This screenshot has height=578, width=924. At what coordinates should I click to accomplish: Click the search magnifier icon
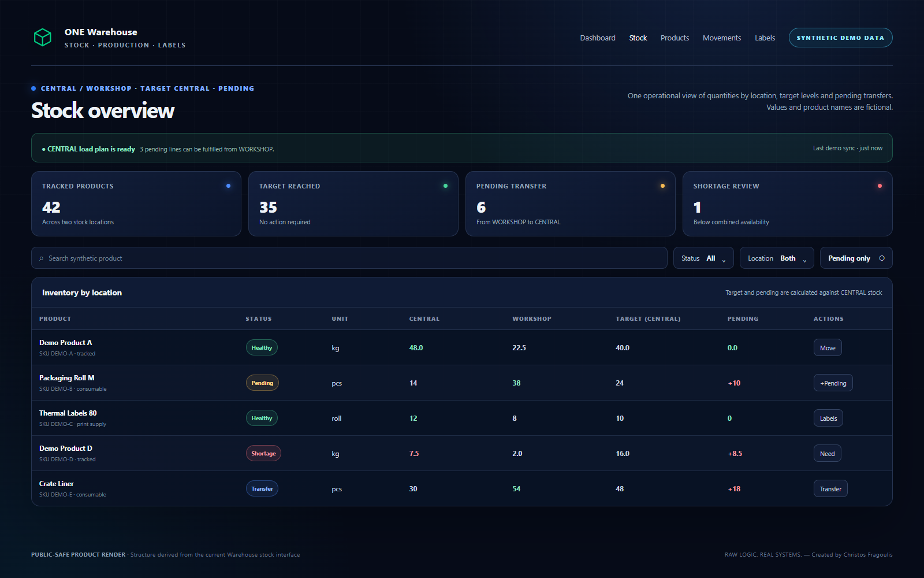click(41, 258)
